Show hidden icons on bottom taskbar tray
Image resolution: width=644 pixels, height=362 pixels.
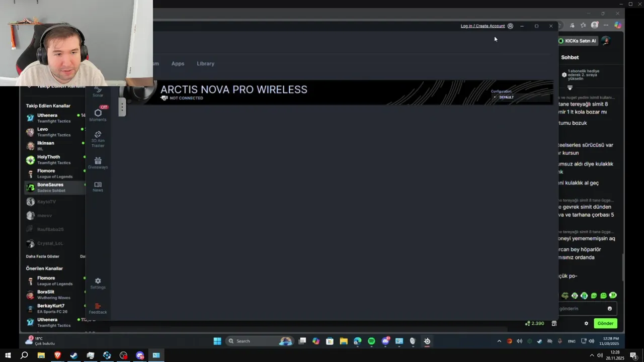pos(592,355)
